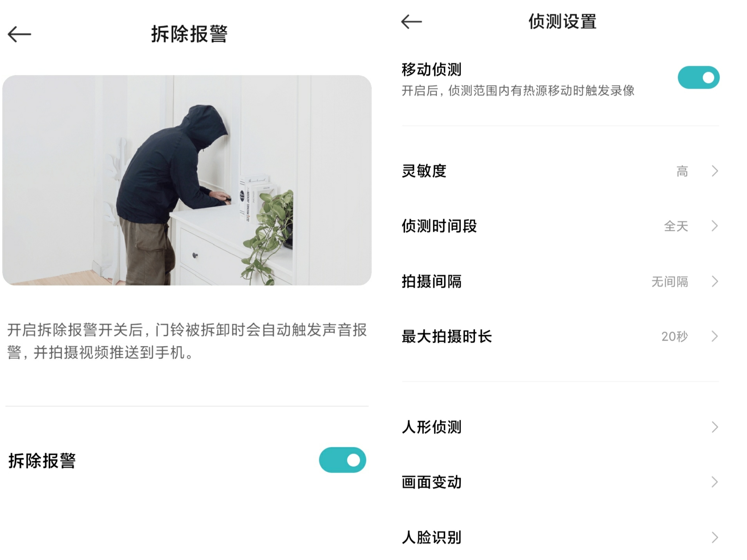Tap the chevron beside 拍摄间隔
Screen dimensions: 747x560
coord(715,281)
